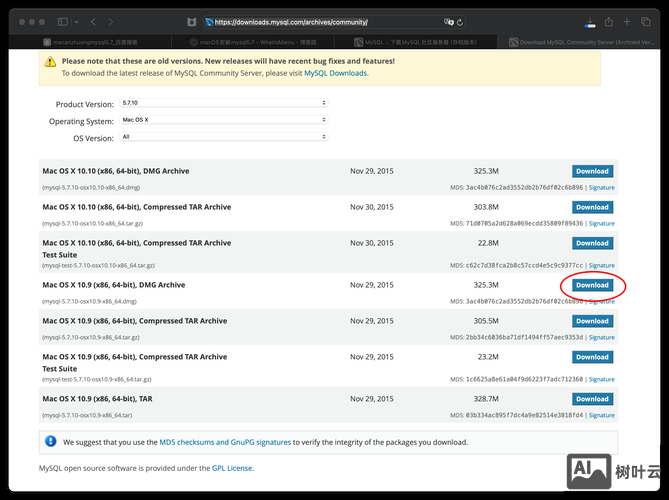Click Signature link for 10.9 TAR row
Screen dimensions: 669x500
[601, 415]
